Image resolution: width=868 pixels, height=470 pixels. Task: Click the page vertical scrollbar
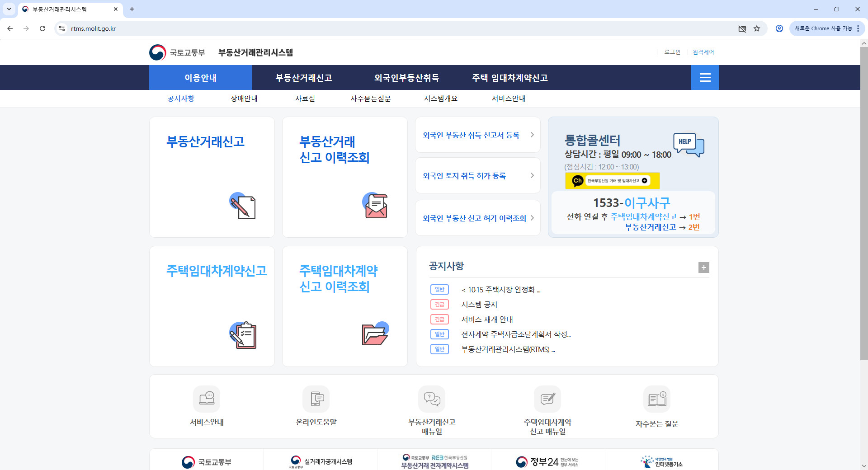pos(864,203)
